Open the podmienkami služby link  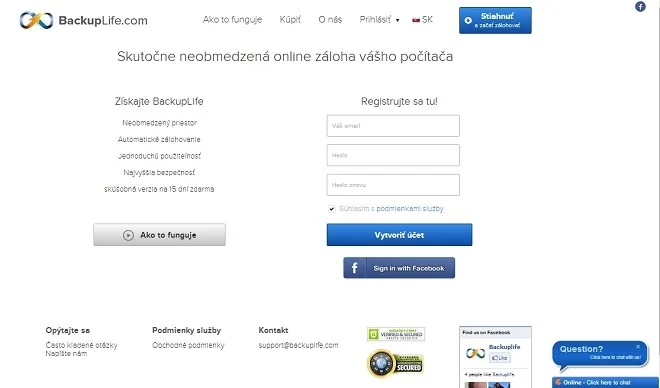pyautogui.click(x=410, y=209)
